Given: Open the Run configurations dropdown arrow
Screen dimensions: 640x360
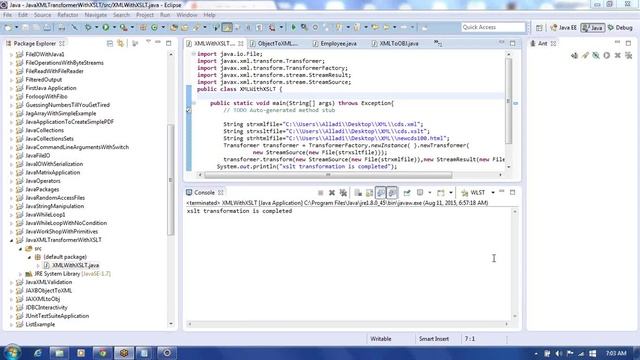Looking at the screenshot, I should pos(114,28).
